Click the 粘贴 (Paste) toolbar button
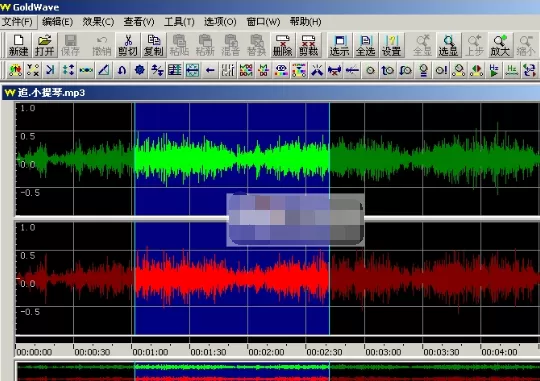 click(x=179, y=45)
